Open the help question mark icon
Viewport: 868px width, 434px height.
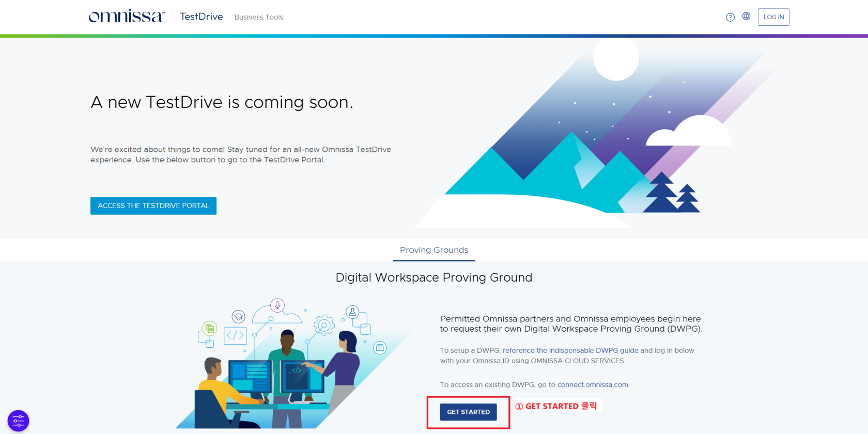click(x=730, y=17)
